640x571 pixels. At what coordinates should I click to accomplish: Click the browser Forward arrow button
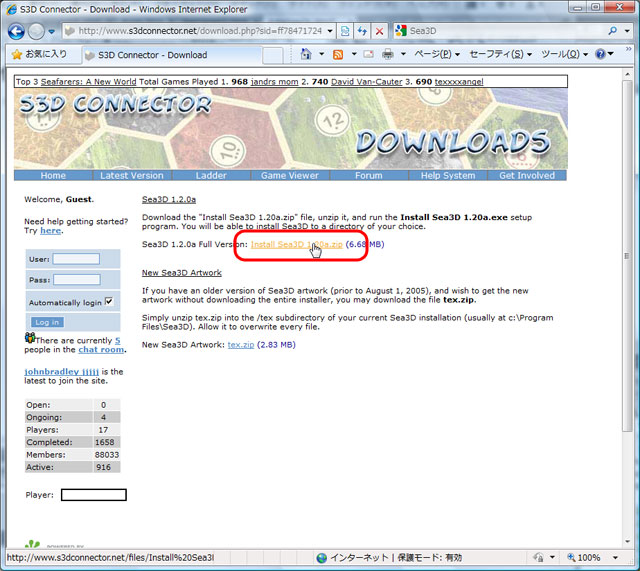tap(36, 31)
